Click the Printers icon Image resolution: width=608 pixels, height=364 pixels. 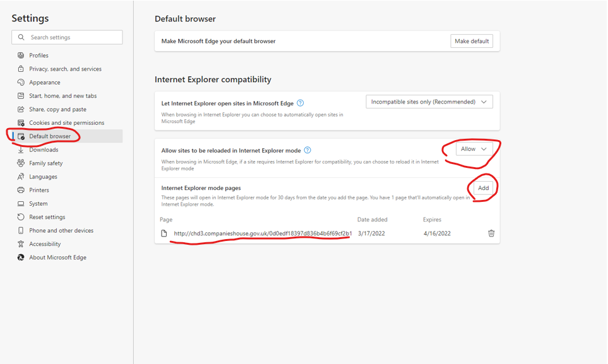click(x=21, y=190)
